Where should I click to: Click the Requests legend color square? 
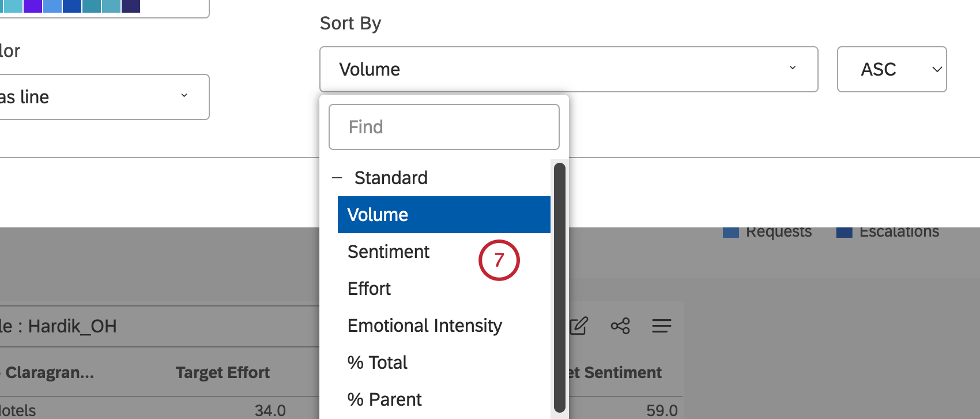point(730,233)
